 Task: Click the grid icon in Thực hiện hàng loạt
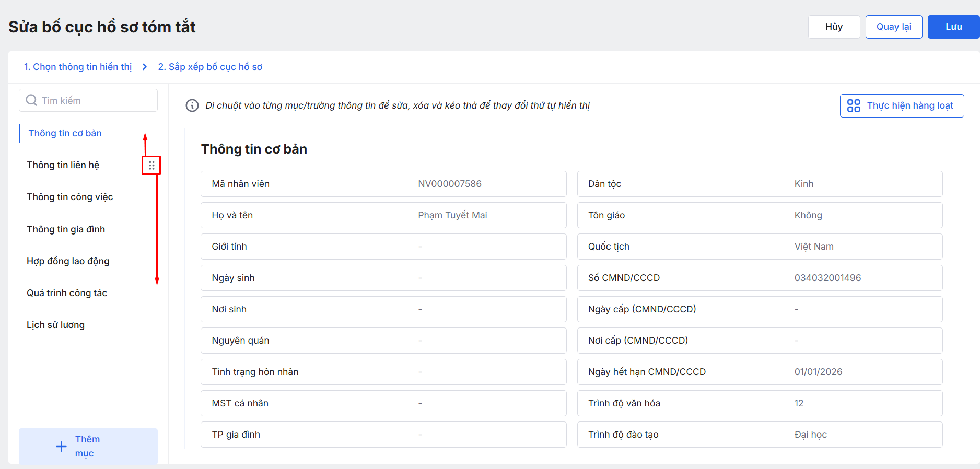point(854,106)
